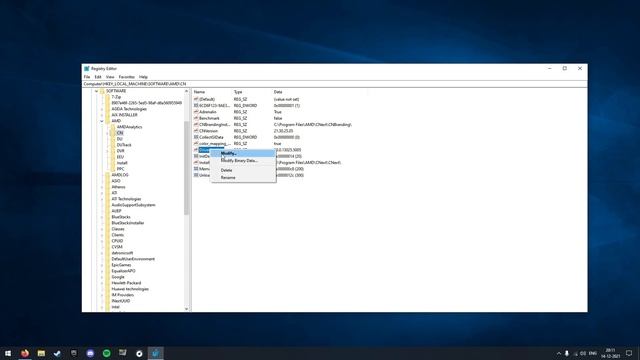Screen dimensions: 640x360
Task: Select the AIDA Technologies key
Action: click(129, 109)
